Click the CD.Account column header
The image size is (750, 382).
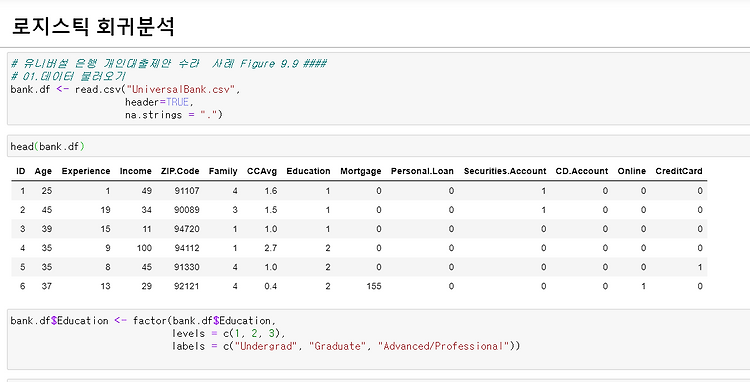[582, 171]
